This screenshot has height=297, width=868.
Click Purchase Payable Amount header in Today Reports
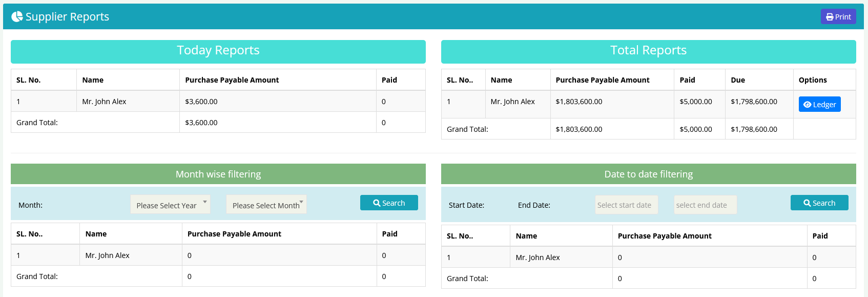[x=232, y=80]
